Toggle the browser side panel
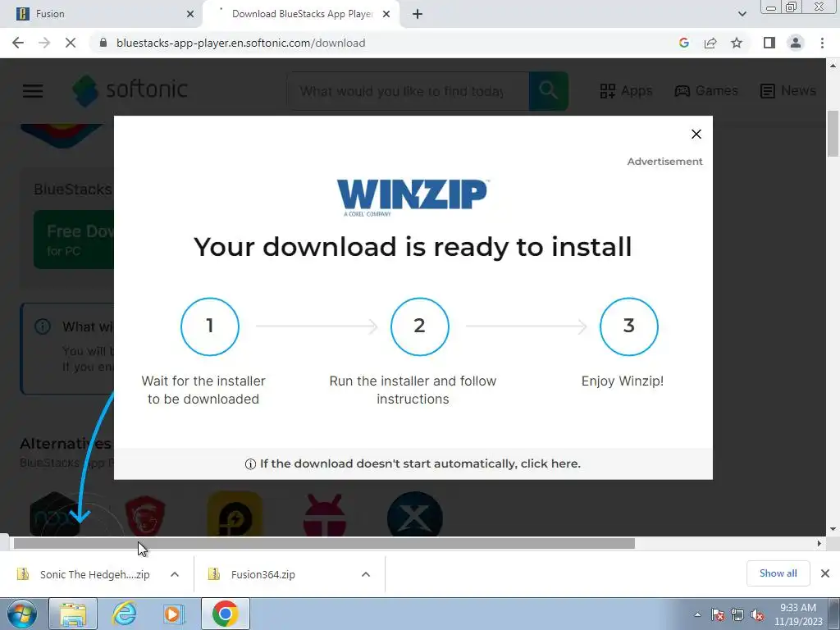 pyautogui.click(x=769, y=43)
